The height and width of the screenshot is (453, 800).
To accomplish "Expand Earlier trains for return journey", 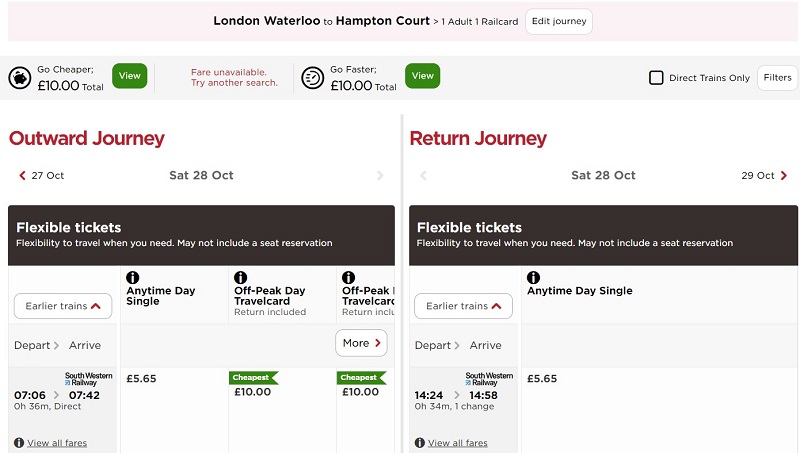I will (463, 306).
